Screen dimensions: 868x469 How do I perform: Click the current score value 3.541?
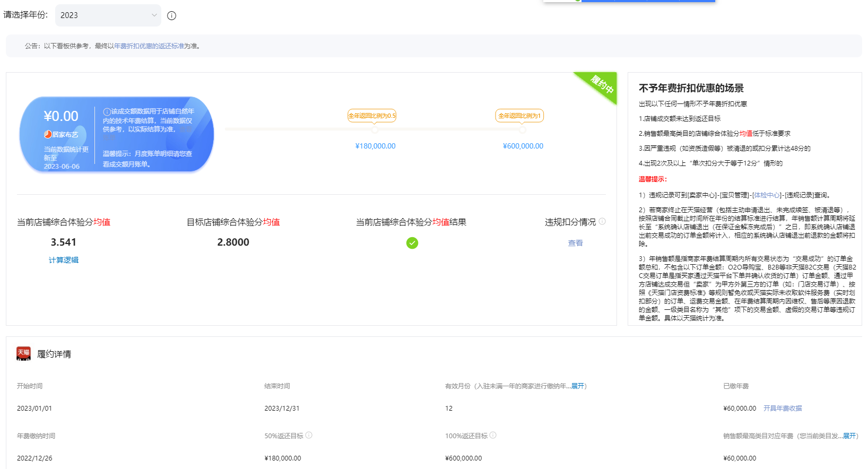pyautogui.click(x=64, y=242)
